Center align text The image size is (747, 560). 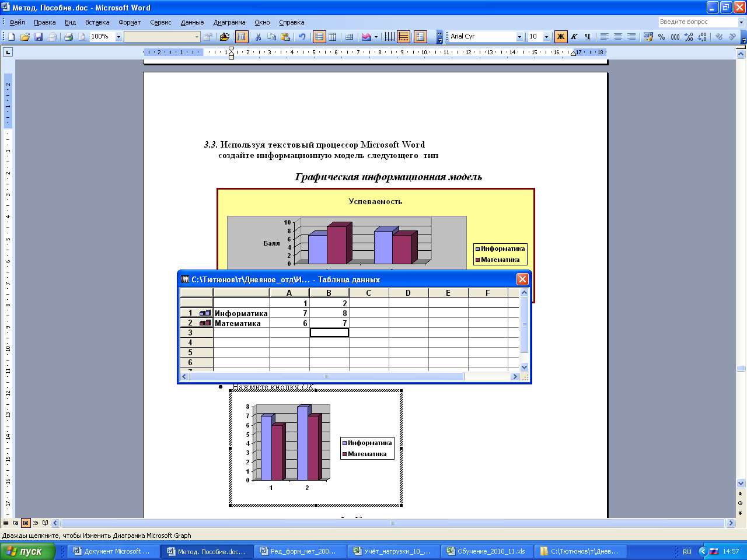pyautogui.click(x=617, y=37)
